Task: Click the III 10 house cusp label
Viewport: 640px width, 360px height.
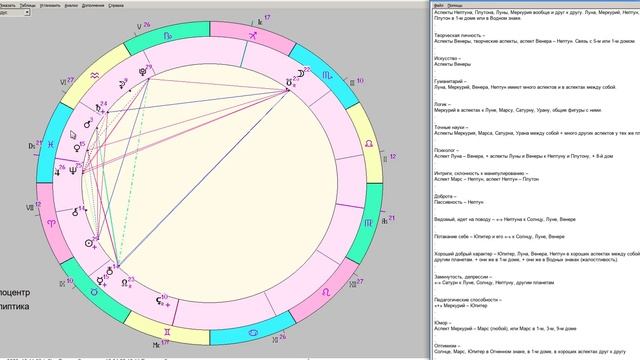Action: pos(356,82)
